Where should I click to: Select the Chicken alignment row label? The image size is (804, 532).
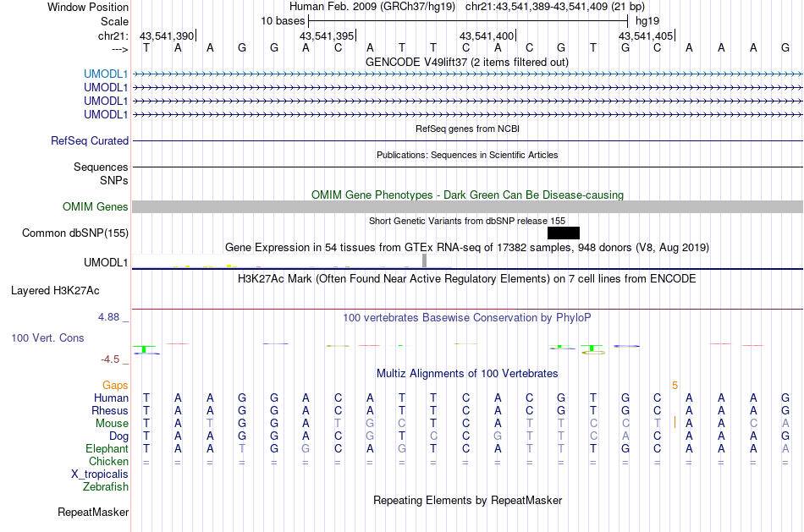108,461
